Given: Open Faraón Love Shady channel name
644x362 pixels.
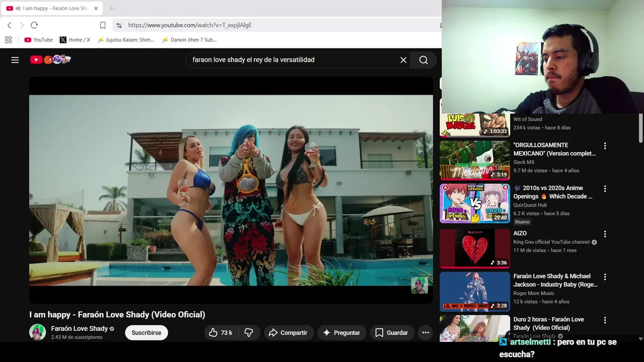Looking at the screenshot, I should 79,328.
